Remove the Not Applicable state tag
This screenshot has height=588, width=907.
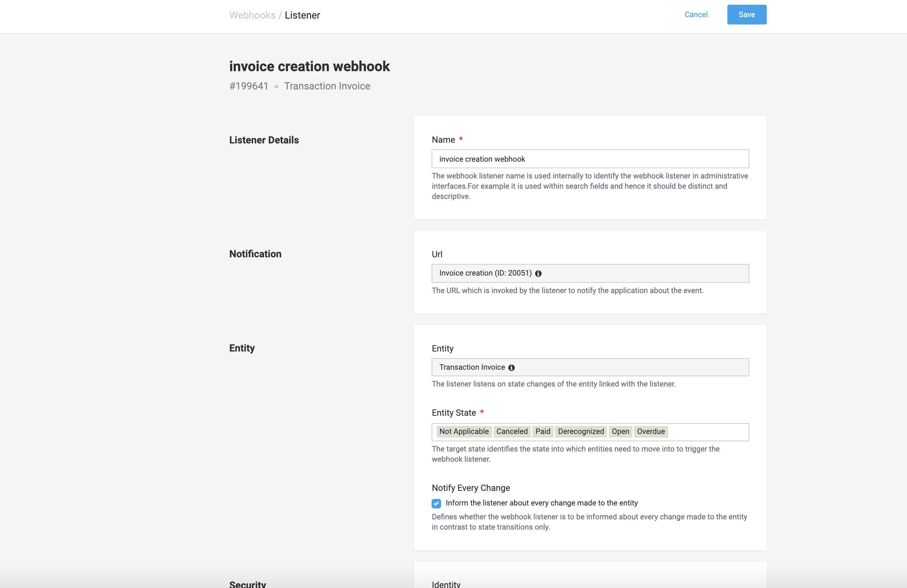[464, 431]
